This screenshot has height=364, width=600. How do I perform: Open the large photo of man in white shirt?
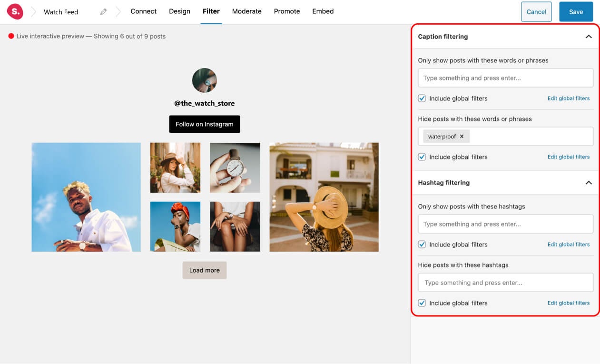(86, 197)
